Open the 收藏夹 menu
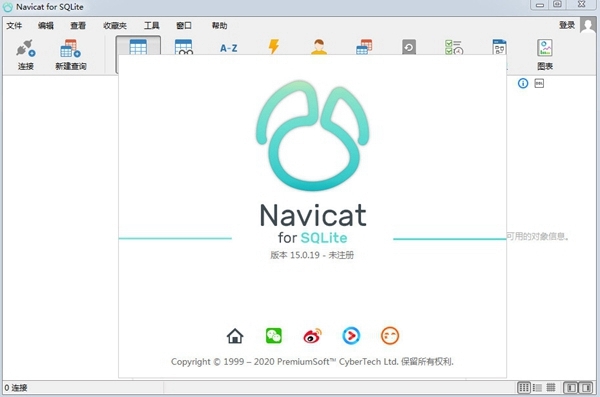The height and width of the screenshot is (397, 600). (115, 26)
